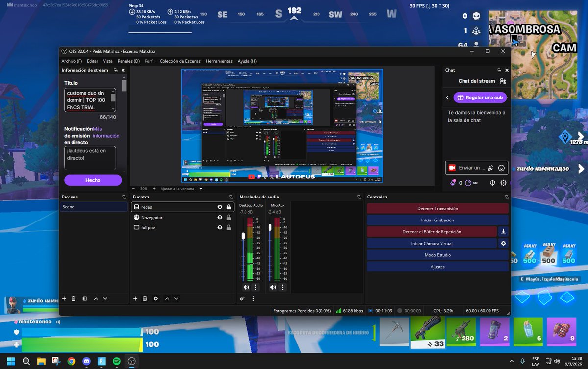Viewport: 588px width, 369px height.
Task: Click Desktop Audio volume slider handle
Action: coord(243,236)
